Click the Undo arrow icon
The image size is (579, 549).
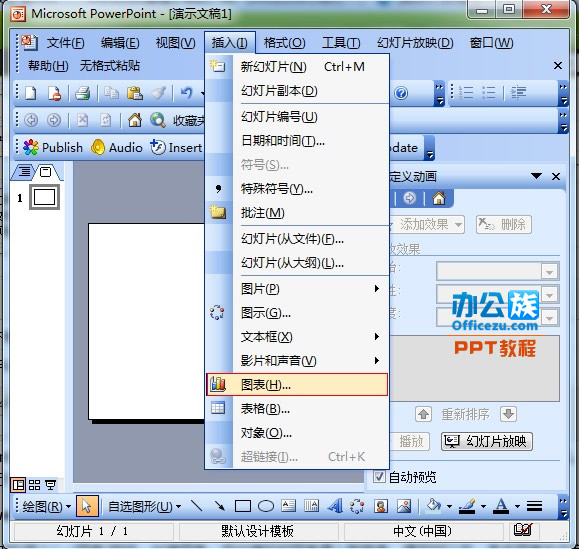[187, 93]
